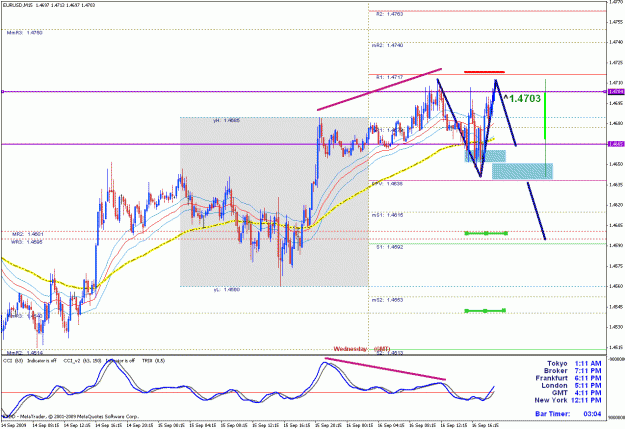Select the mS1 pivot level label

[x=387, y=215]
